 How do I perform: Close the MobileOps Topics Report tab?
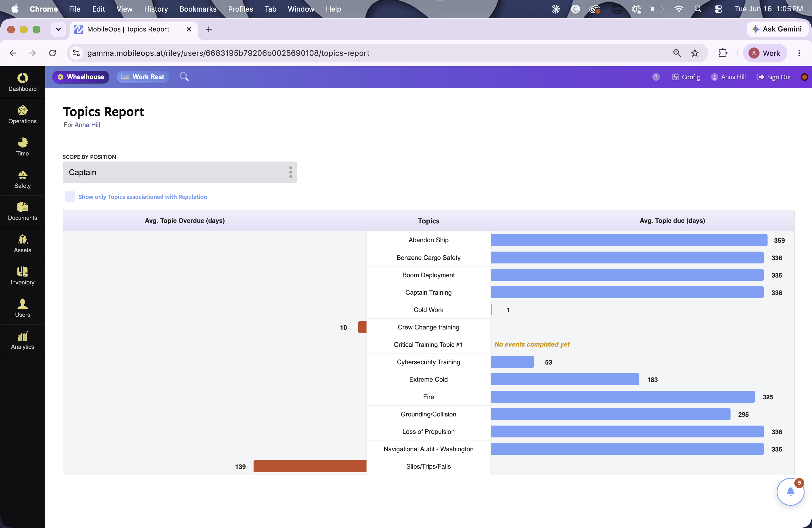[x=189, y=29]
